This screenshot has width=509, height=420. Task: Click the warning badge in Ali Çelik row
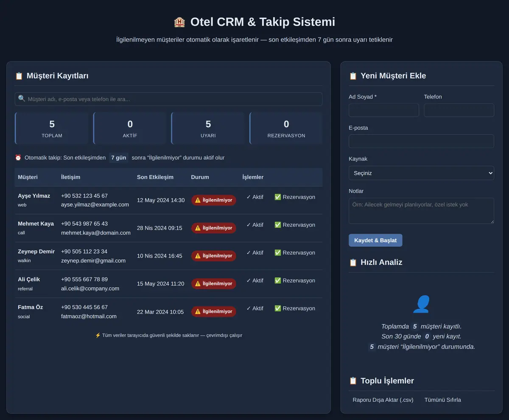[x=214, y=284]
